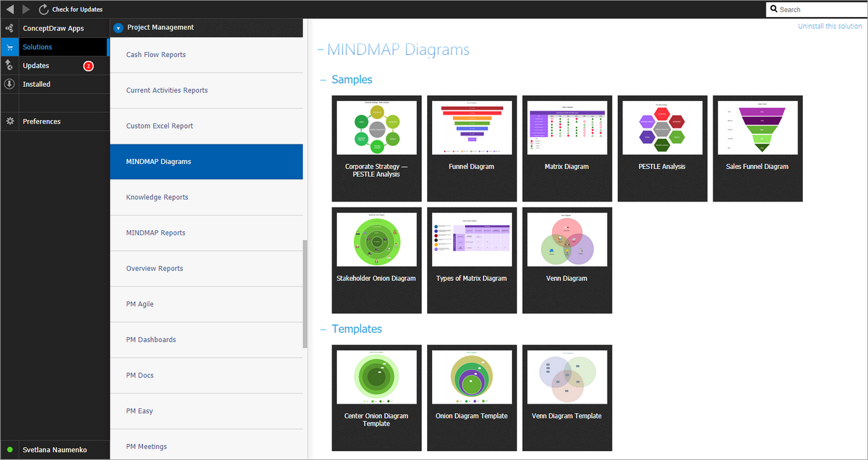
Task: Collapse the Templates section
Action: pos(323,329)
